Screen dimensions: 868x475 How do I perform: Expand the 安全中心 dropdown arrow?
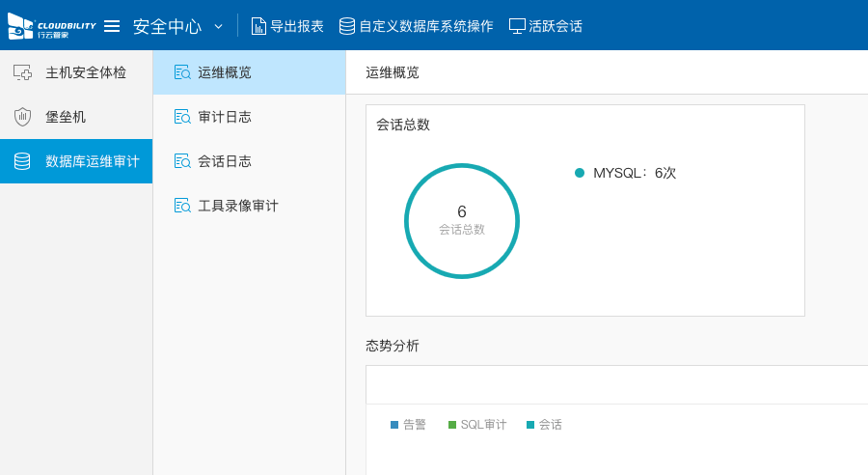pos(218,26)
